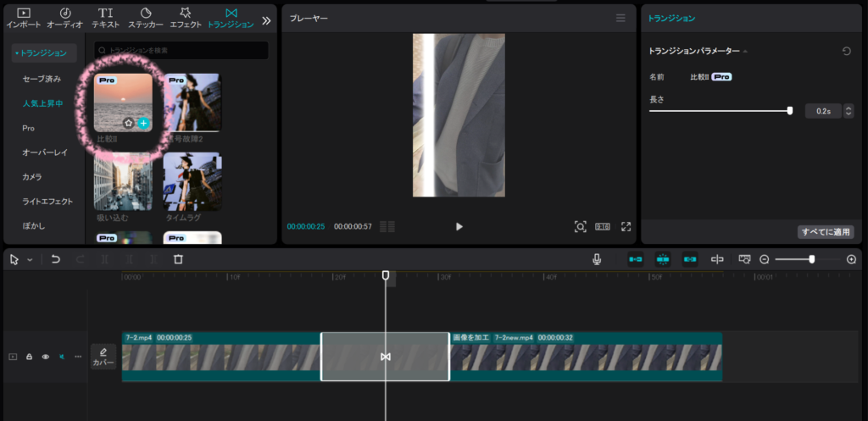Toggle the auto snapping icon
The width and height of the screenshot is (868, 421).
[663, 259]
